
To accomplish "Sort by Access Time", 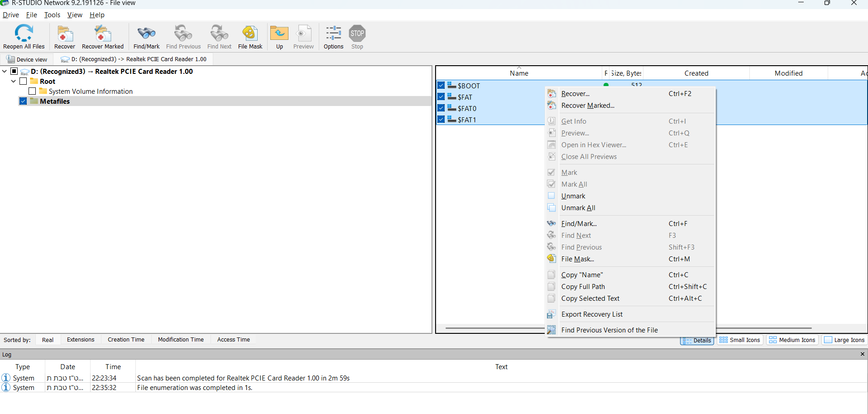I will (x=233, y=340).
